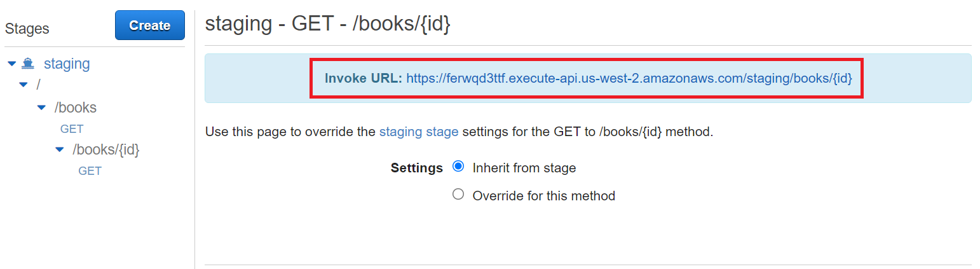Open GET method under /books/{id}
The height and width of the screenshot is (269, 980).
90,170
